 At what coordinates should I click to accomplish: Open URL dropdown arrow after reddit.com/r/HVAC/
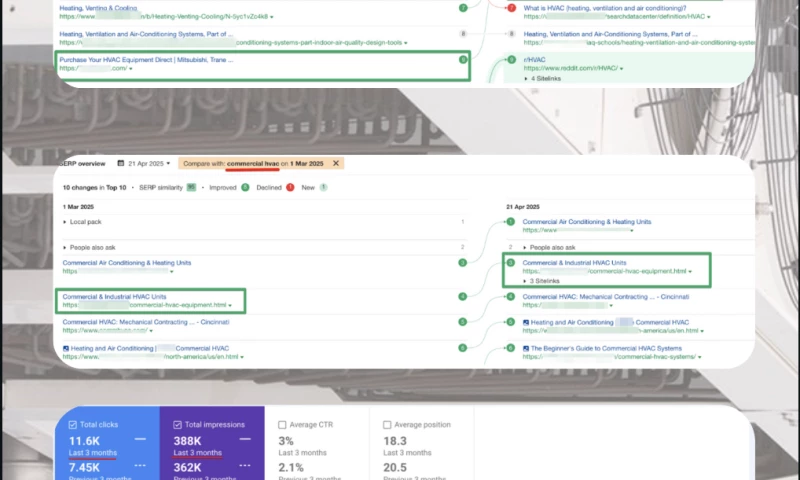pos(621,68)
